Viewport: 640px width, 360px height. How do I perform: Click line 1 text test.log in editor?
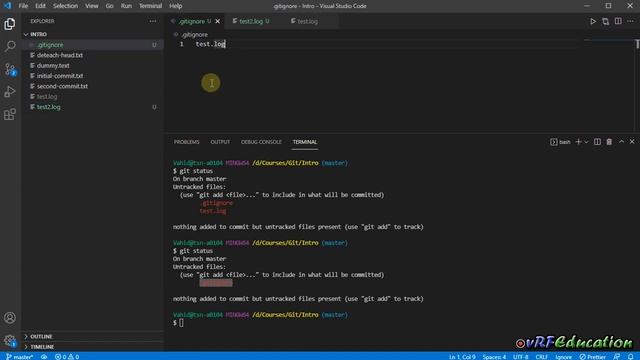click(210, 44)
